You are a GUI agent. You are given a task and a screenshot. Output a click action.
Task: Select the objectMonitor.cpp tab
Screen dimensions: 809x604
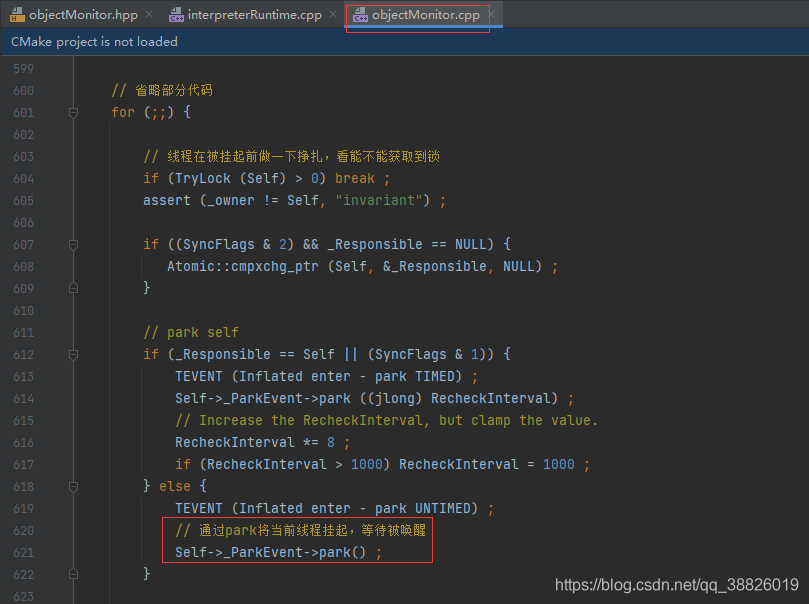point(425,14)
